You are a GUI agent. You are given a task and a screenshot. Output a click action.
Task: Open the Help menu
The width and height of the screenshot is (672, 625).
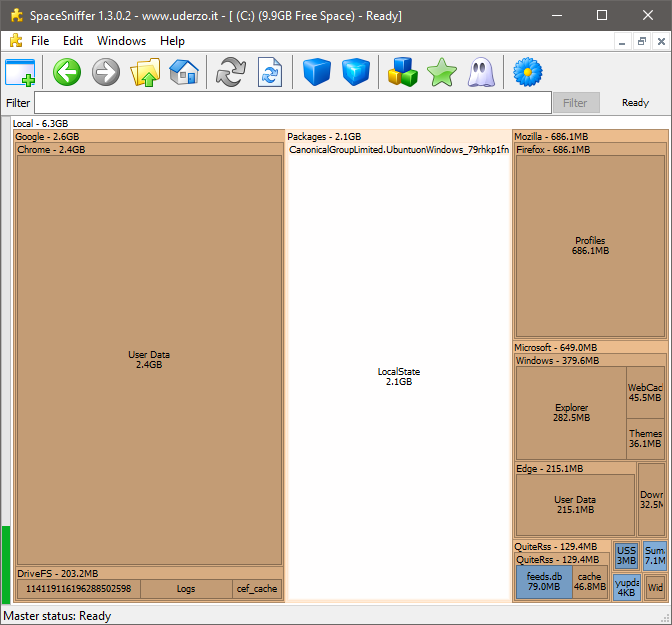tap(172, 41)
